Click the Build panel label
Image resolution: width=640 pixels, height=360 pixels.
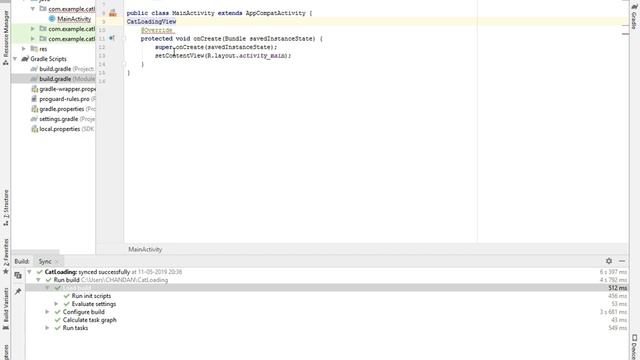22,262
